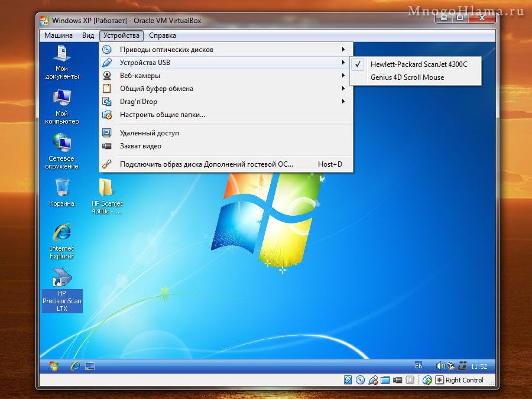The image size is (532, 399).
Task: Click the USB devices status bar icon
Action: coord(372,380)
